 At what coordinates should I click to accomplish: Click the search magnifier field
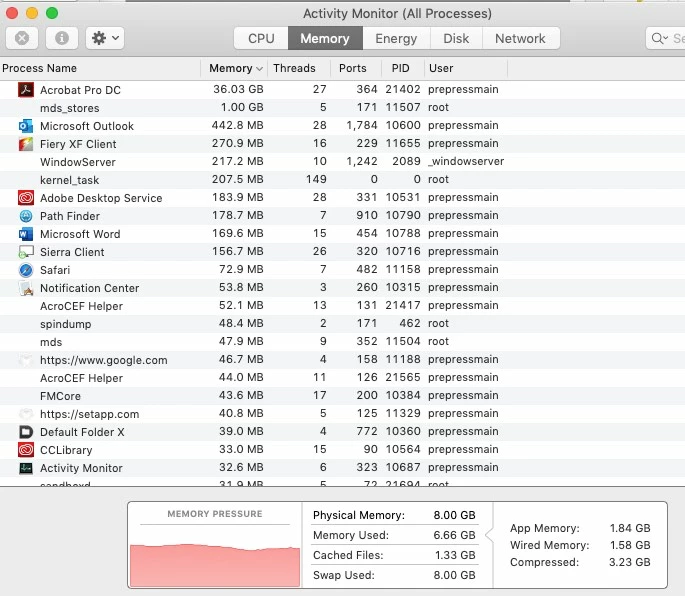click(x=665, y=38)
